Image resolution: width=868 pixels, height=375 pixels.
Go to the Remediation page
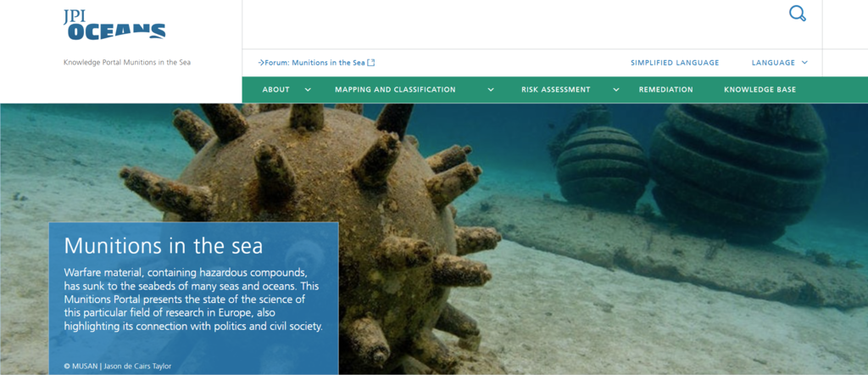(x=666, y=90)
